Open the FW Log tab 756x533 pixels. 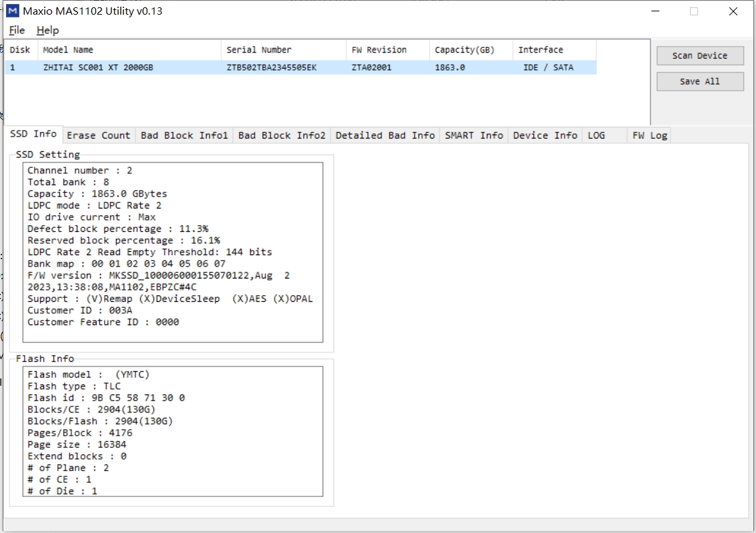coord(649,135)
